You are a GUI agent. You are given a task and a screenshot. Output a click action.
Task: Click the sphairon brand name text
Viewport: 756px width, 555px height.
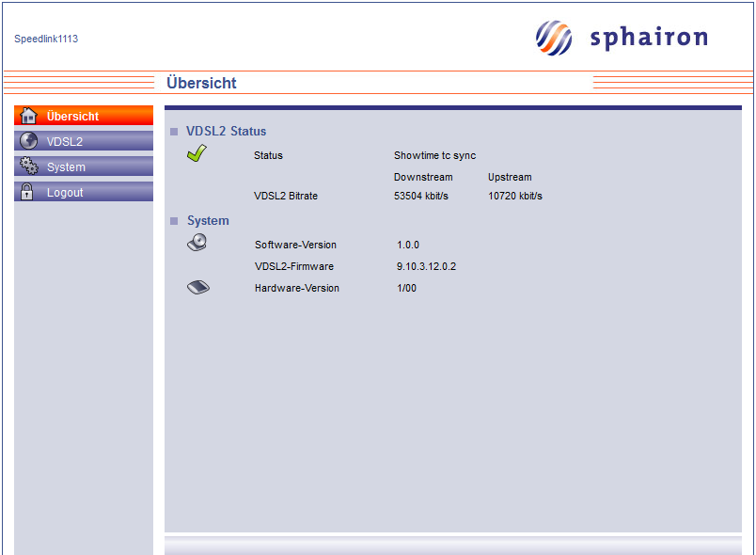(648, 38)
